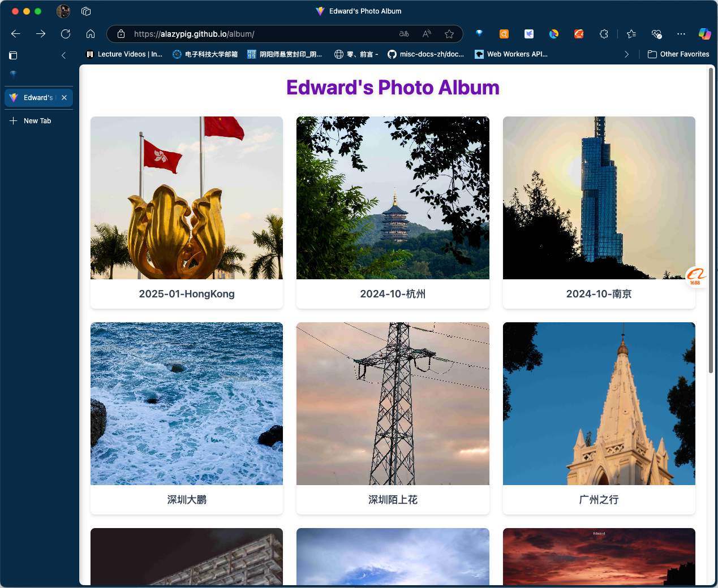718x588 pixels.
Task: Open Browser Essentials heart icon
Action: (x=656, y=34)
